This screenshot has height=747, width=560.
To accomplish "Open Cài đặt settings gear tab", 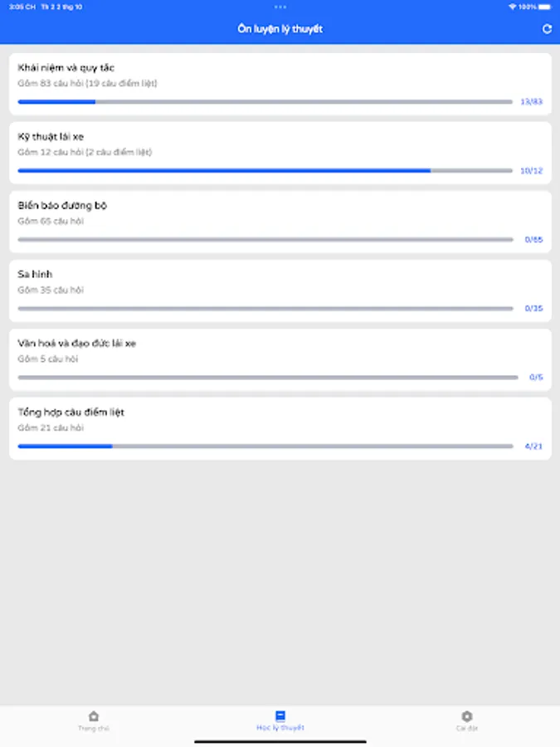I will pos(466,720).
